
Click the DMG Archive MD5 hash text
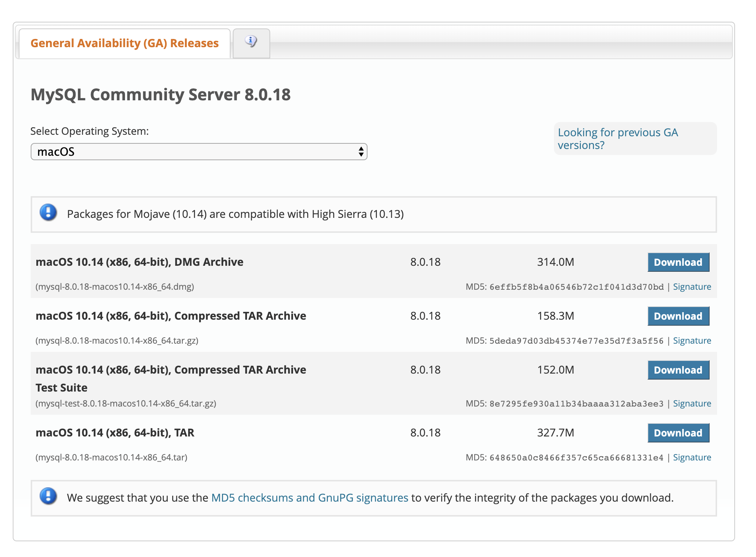(576, 287)
